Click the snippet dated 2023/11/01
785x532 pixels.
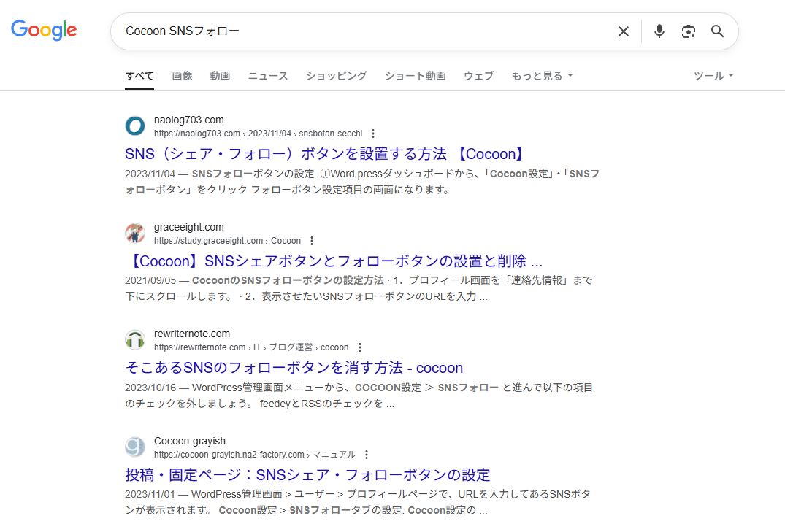358,502
